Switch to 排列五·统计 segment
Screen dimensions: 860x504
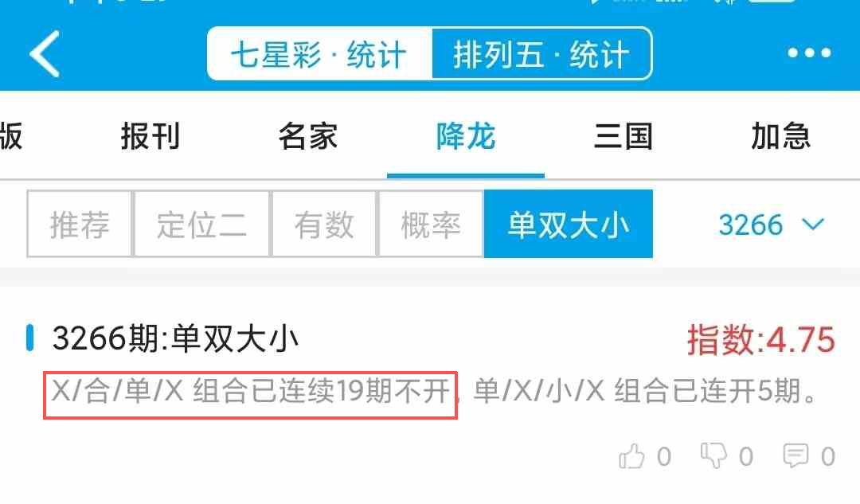pyautogui.click(x=542, y=54)
